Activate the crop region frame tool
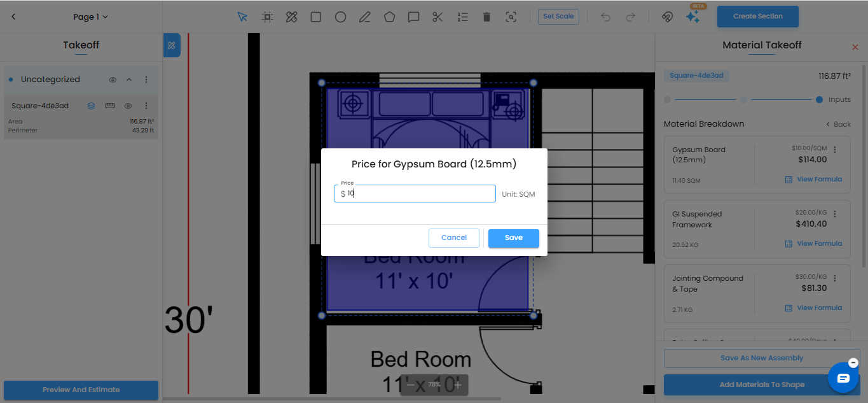Image resolution: width=868 pixels, height=403 pixels. 267,17
